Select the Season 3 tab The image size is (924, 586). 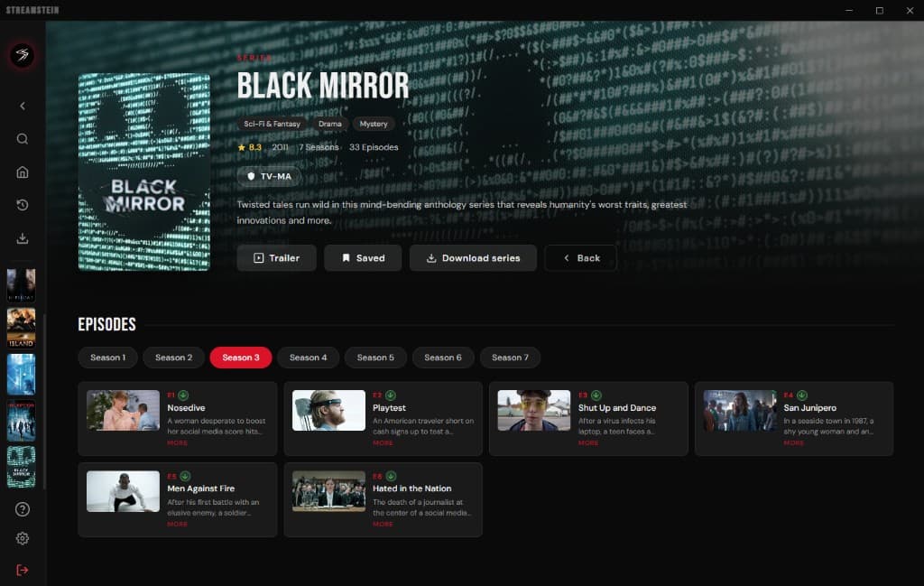click(240, 358)
